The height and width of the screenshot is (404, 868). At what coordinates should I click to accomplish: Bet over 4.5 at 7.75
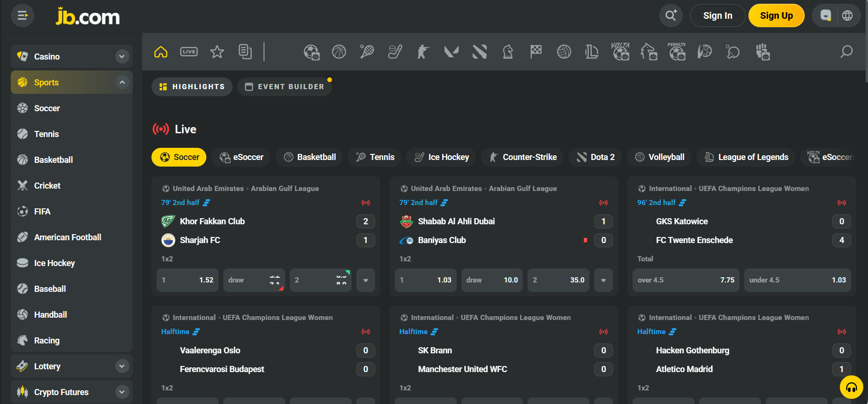point(686,280)
